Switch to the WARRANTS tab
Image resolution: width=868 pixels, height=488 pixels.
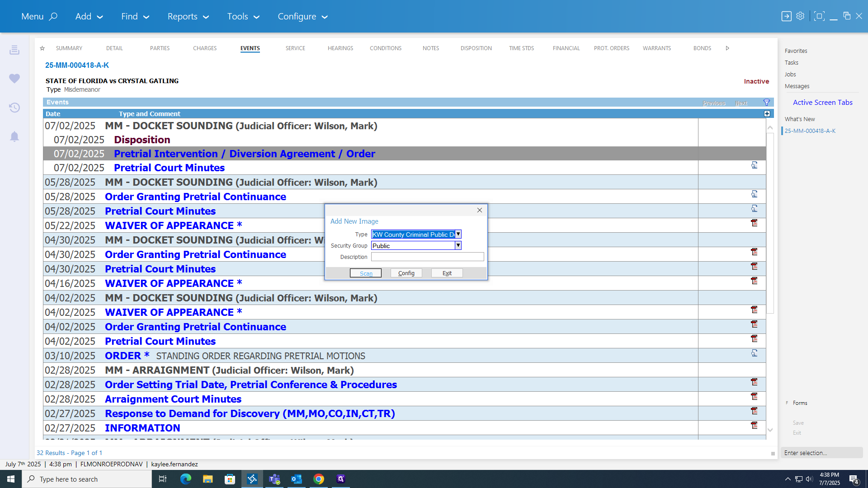657,48
